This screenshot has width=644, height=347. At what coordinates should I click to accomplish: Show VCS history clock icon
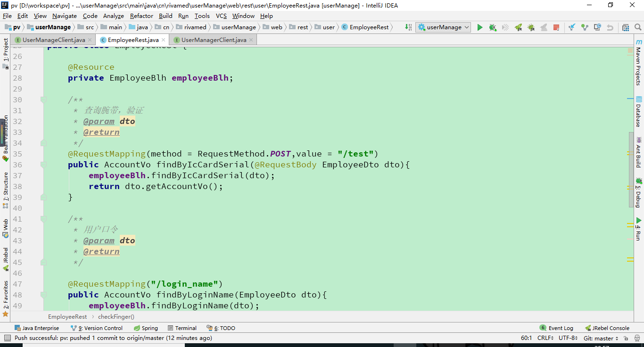click(597, 27)
